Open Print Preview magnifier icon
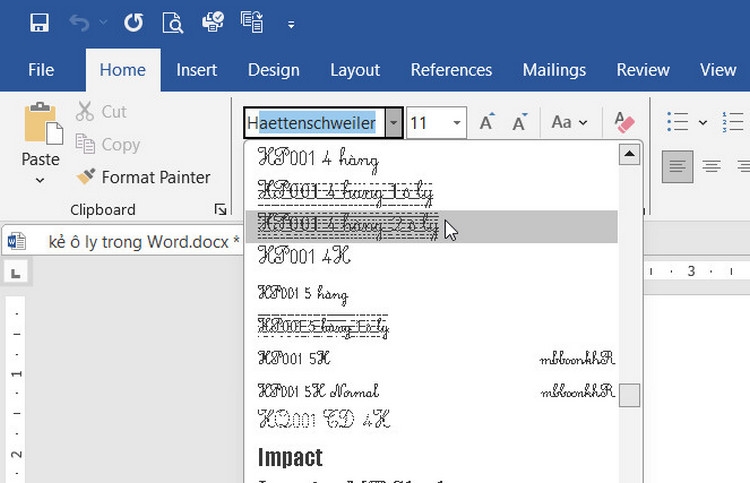The width and height of the screenshot is (750, 483). (173, 22)
